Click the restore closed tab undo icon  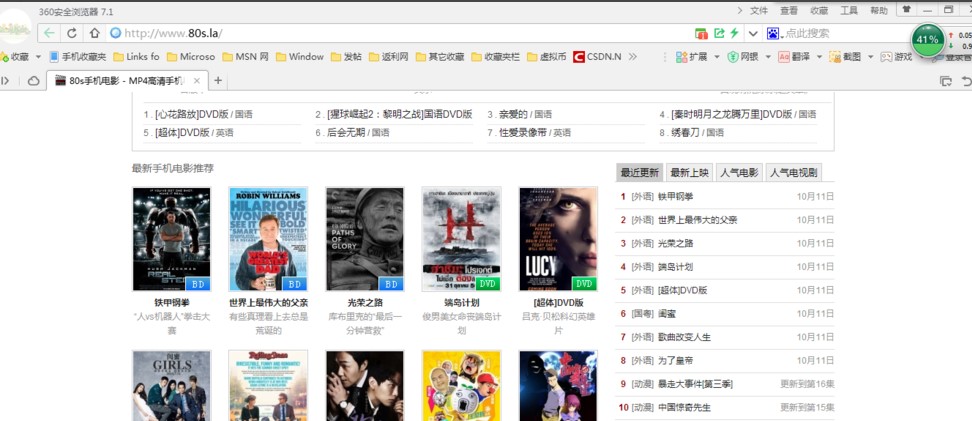click(966, 81)
